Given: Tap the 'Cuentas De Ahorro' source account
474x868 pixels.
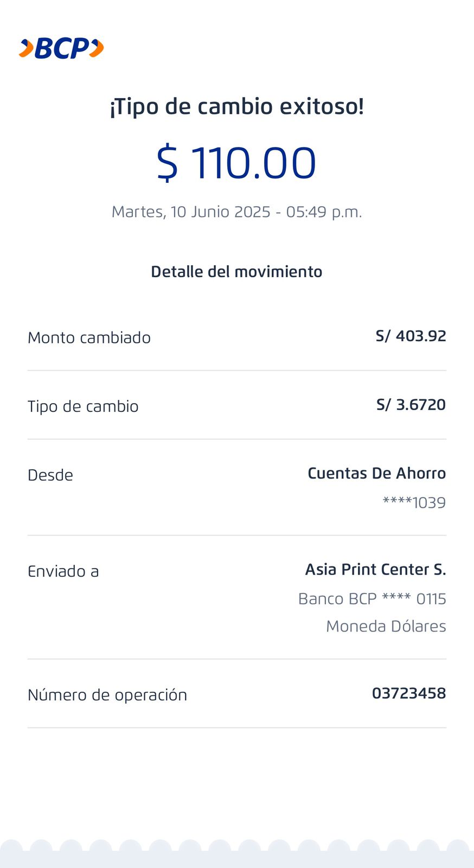Looking at the screenshot, I should [x=376, y=474].
